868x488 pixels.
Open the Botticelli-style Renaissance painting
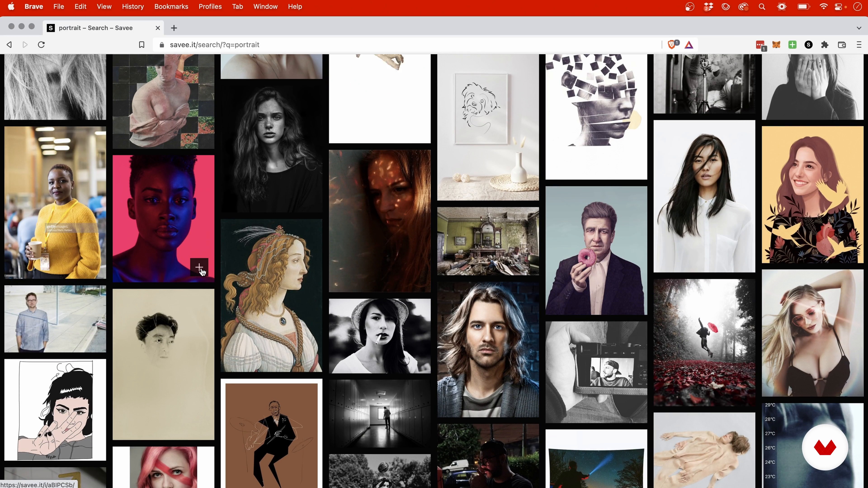click(271, 295)
